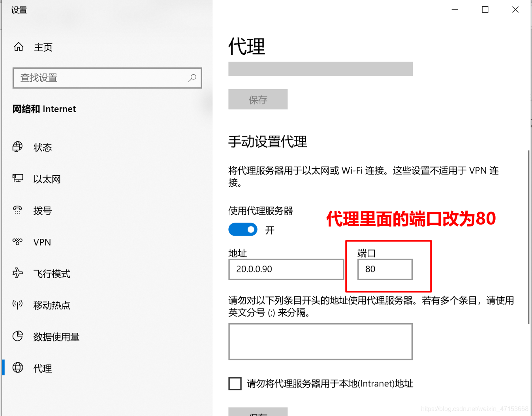Open Ethernet settings via the 以太网 icon
Screen dimensions: 532x416
(17, 178)
